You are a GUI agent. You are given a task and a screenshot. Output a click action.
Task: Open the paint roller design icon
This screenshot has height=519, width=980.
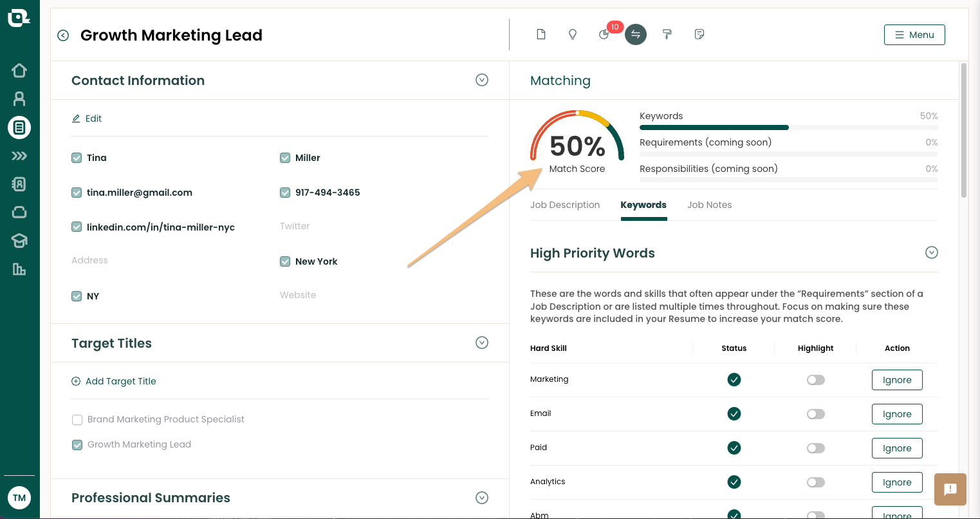tap(667, 34)
